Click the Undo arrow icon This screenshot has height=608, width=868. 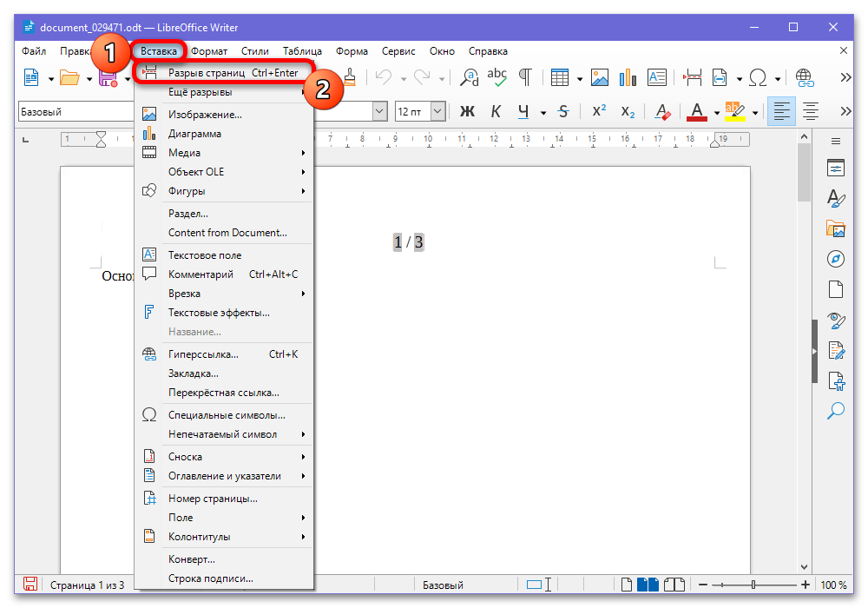(383, 77)
